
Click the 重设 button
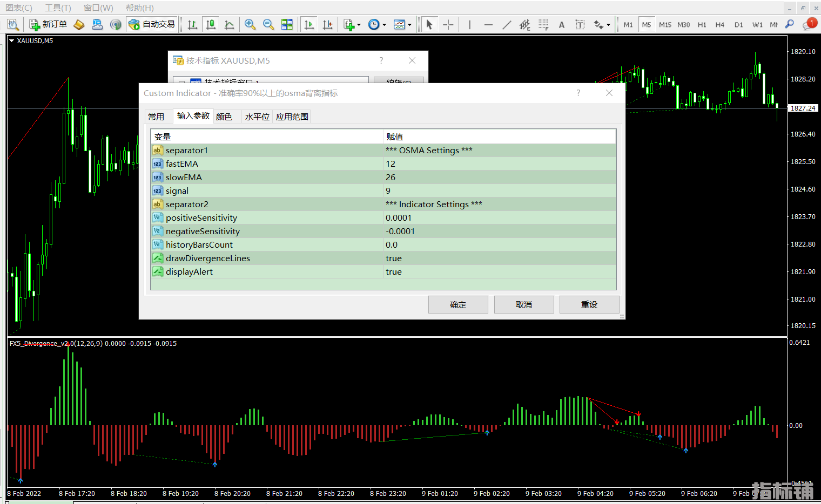tap(589, 304)
